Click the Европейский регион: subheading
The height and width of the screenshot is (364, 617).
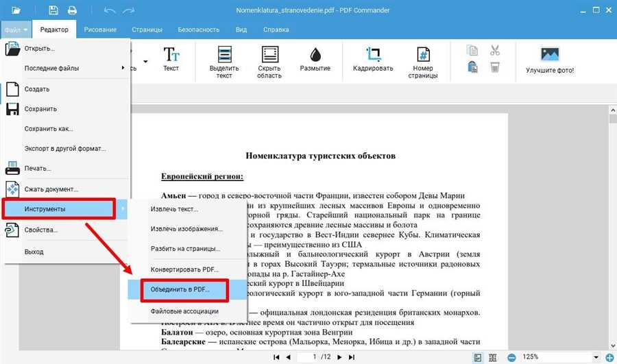point(202,176)
